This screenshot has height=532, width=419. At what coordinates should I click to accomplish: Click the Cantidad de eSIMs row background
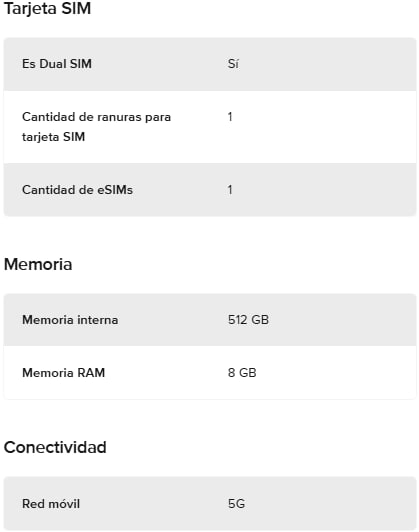pyautogui.click(x=210, y=190)
